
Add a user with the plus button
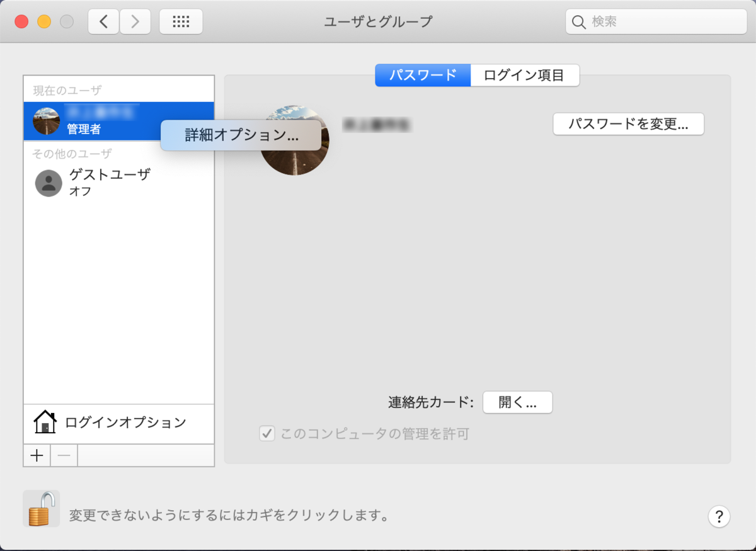37,455
